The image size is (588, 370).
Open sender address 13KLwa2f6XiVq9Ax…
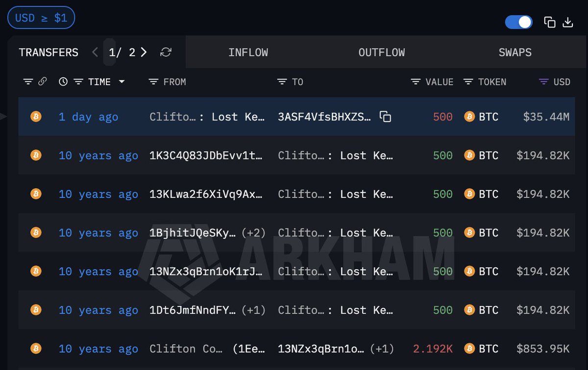click(206, 194)
